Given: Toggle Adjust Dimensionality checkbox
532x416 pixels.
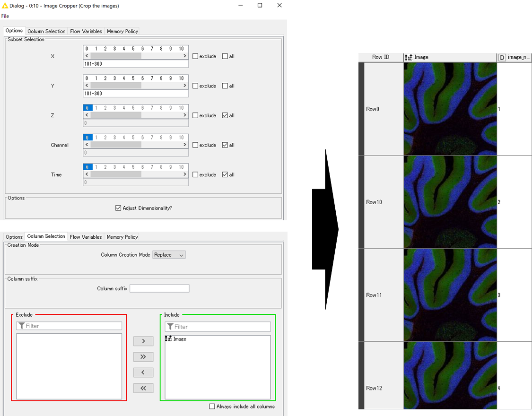Looking at the screenshot, I should pos(118,208).
